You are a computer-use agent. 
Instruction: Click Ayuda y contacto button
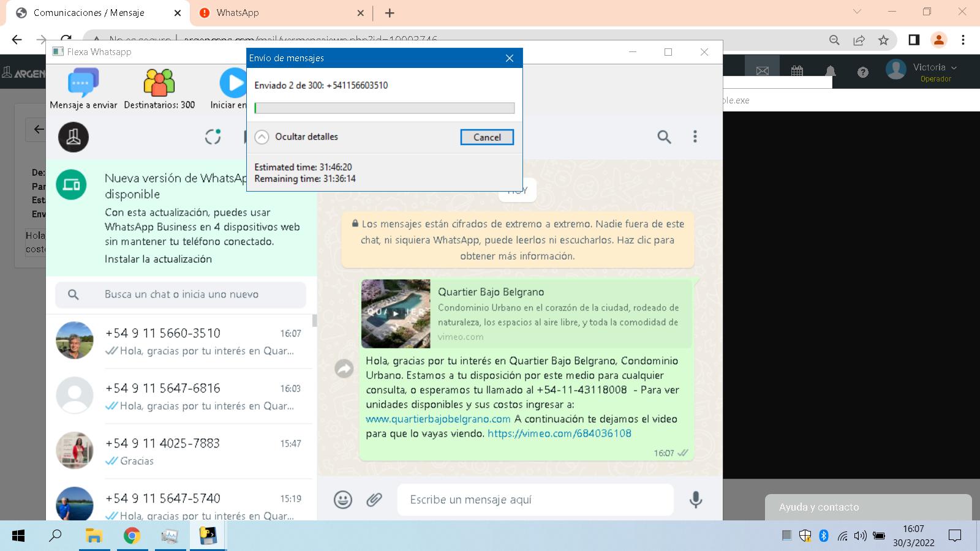(869, 507)
